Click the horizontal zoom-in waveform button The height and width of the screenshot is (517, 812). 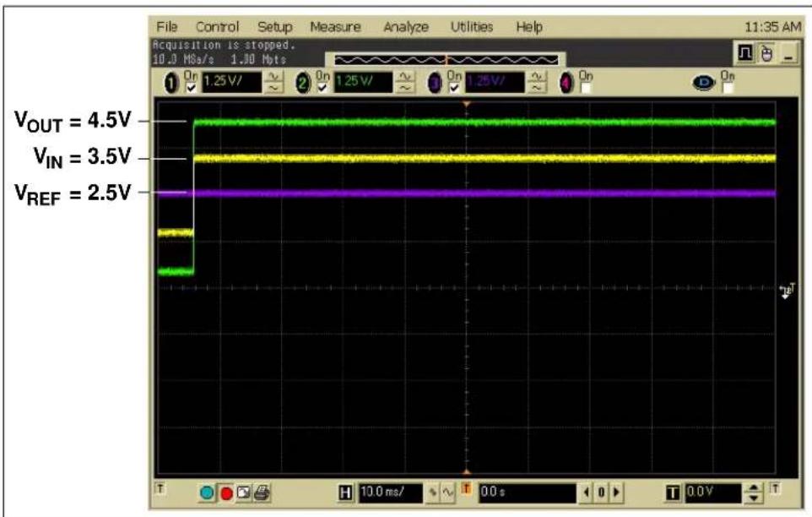(447, 493)
